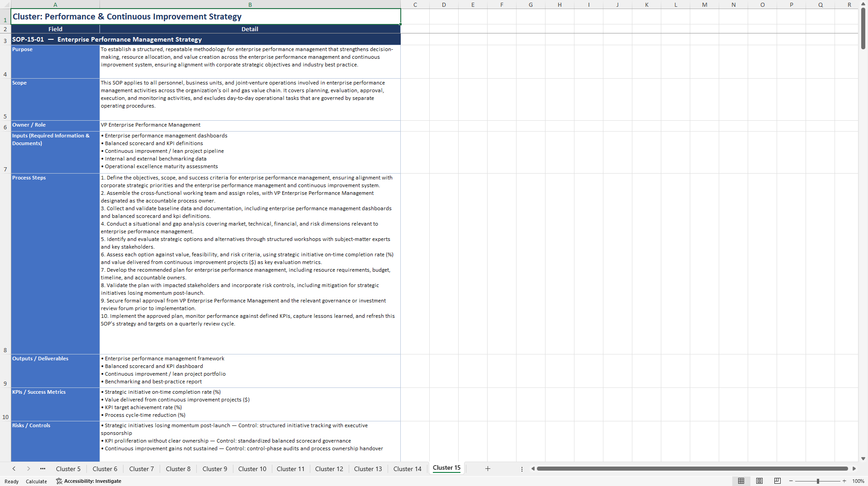Open the Cluster 8 sheet tab
Screen dimensions: 868x486
[x=178, y=469]
